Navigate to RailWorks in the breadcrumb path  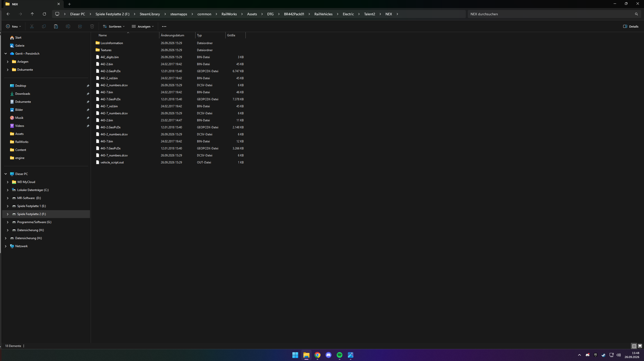click(229, 14)
